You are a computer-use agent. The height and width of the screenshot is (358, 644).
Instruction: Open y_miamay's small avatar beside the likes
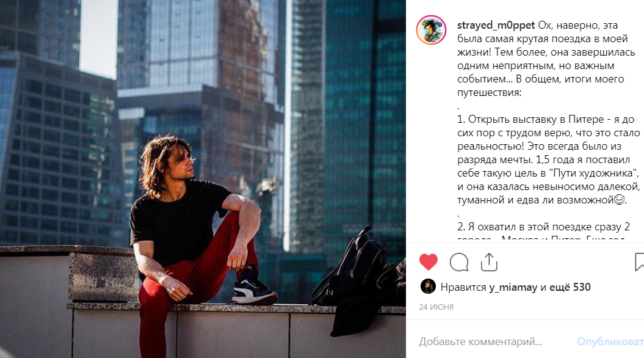point(428,287)
